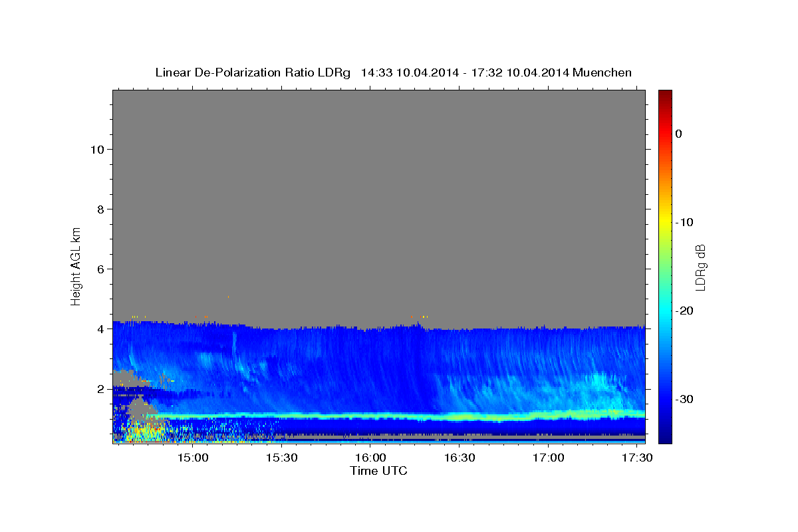Click the height tick label 8
The image size is (798, 532).
(101, 209)
